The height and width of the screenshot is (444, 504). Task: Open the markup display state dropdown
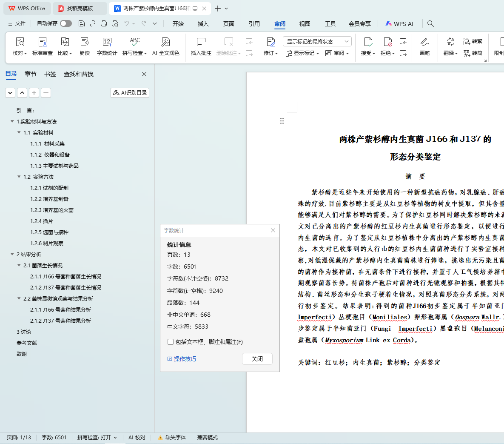[317, 41]
